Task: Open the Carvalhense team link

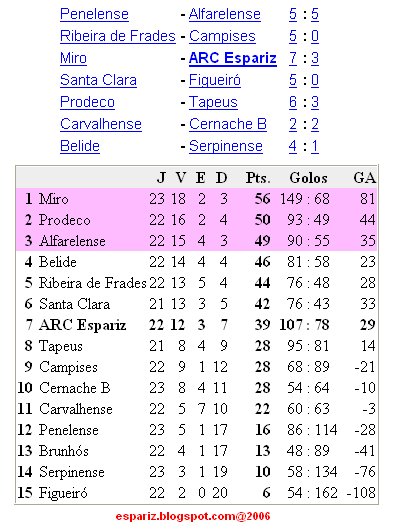Action: coord(101,124)
